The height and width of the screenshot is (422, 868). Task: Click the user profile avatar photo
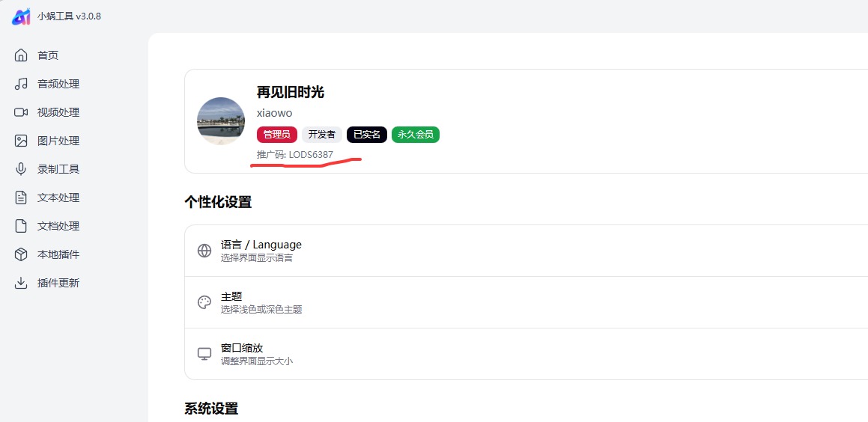221,121
